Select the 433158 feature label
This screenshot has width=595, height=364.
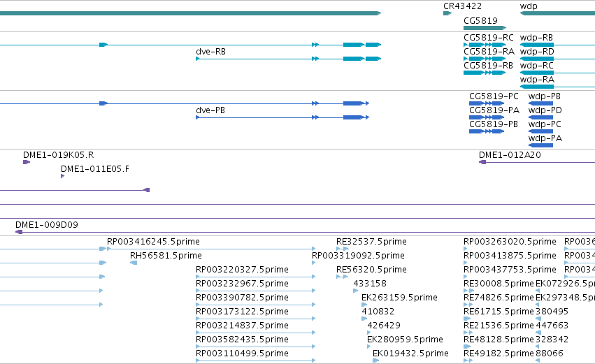(370, 284)
